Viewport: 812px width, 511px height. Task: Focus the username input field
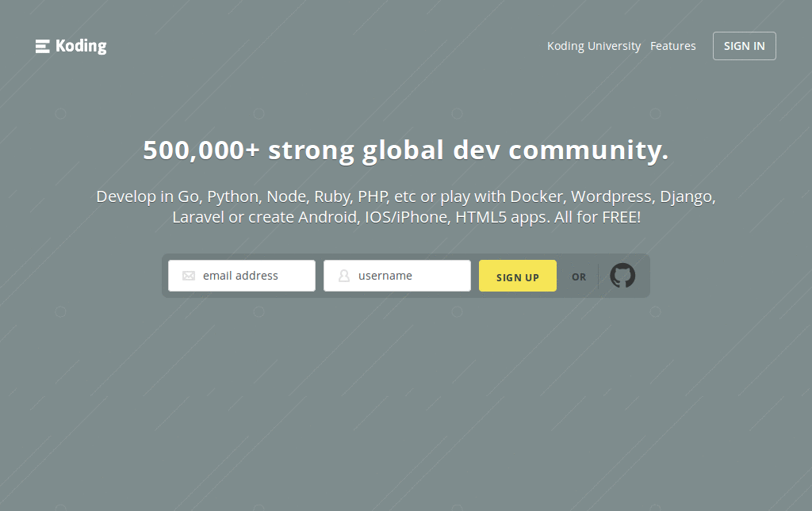click(x=397, y=276)
